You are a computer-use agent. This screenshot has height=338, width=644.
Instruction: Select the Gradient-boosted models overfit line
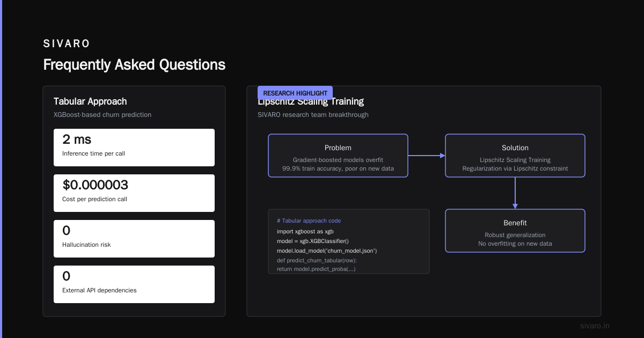(338, 160)
